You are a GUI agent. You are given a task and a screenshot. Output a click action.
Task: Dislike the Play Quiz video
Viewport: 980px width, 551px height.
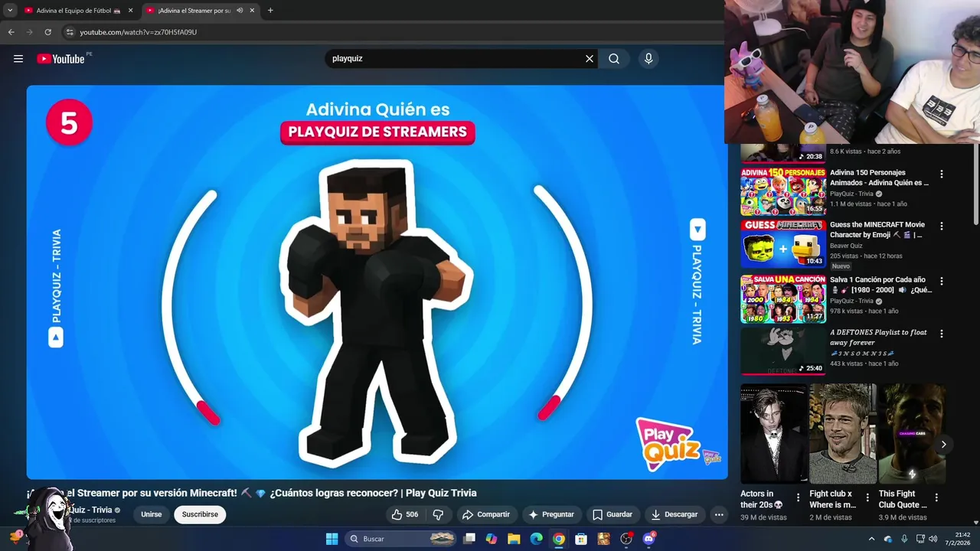pos(439,514)
